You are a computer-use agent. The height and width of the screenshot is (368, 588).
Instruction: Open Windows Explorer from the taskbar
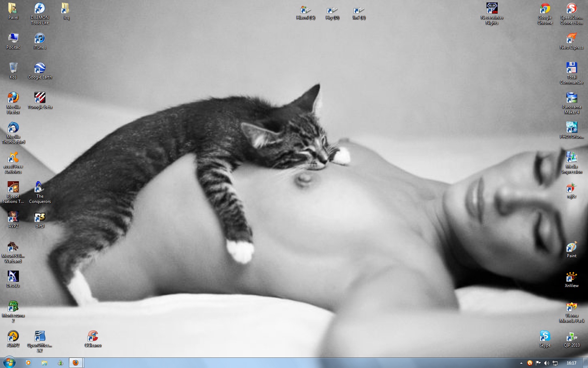tap(44, 363)
